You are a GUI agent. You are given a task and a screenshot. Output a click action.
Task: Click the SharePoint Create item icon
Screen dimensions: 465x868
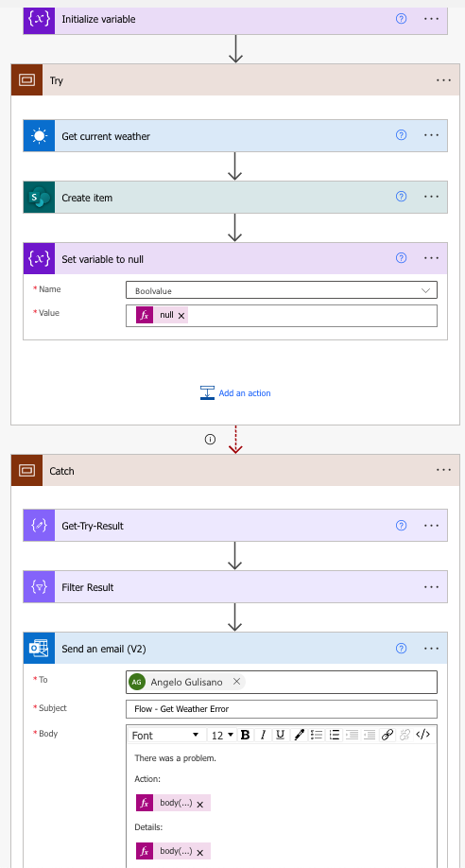[39, 197]
